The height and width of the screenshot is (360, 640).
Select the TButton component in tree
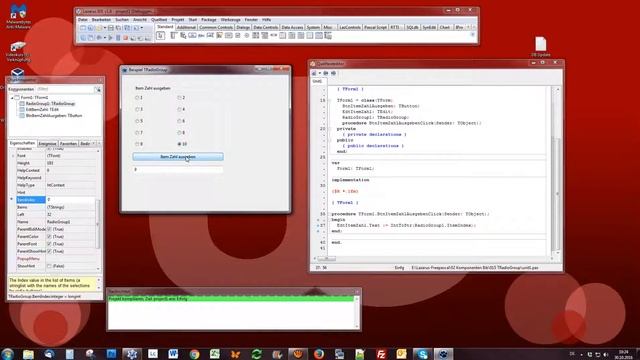click(x=54, y=116)
